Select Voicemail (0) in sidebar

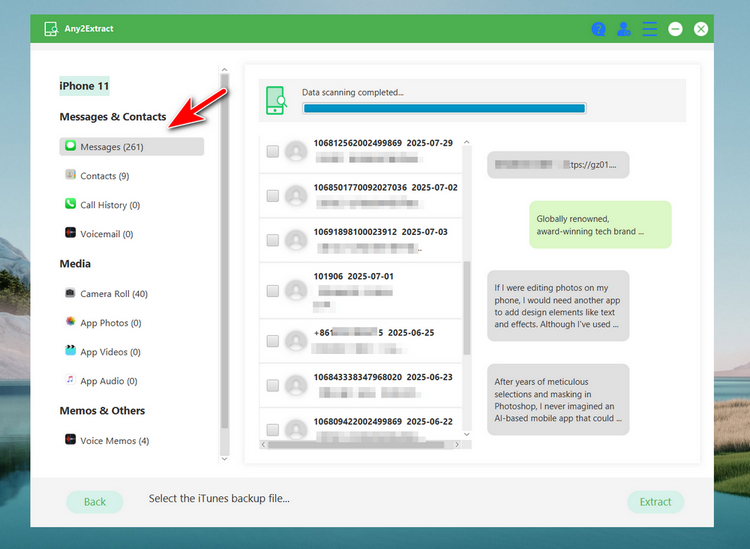106,234
